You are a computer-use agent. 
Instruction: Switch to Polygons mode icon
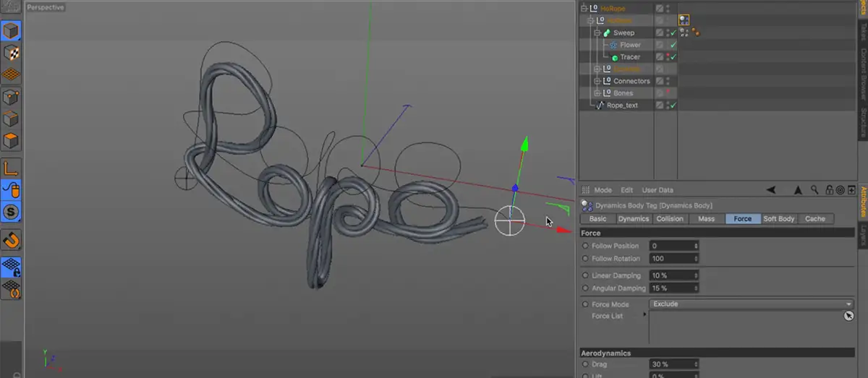click(12, 140)
